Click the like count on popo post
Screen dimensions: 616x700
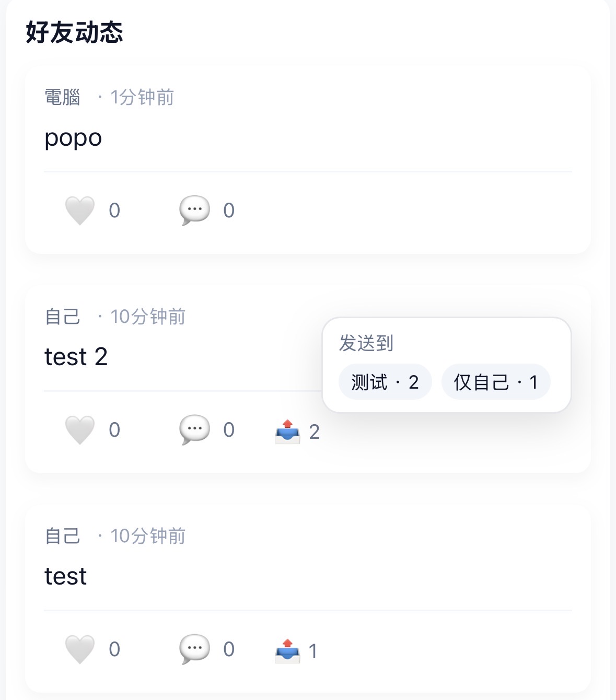point(114,211)
